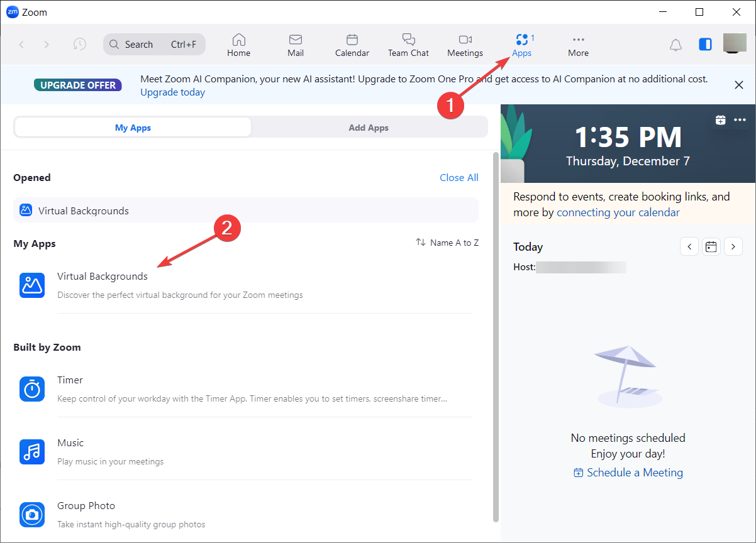This screenshot has width=756, height=543.
Task: Click Schedule a Meeting link
Action: coord(628,473)
